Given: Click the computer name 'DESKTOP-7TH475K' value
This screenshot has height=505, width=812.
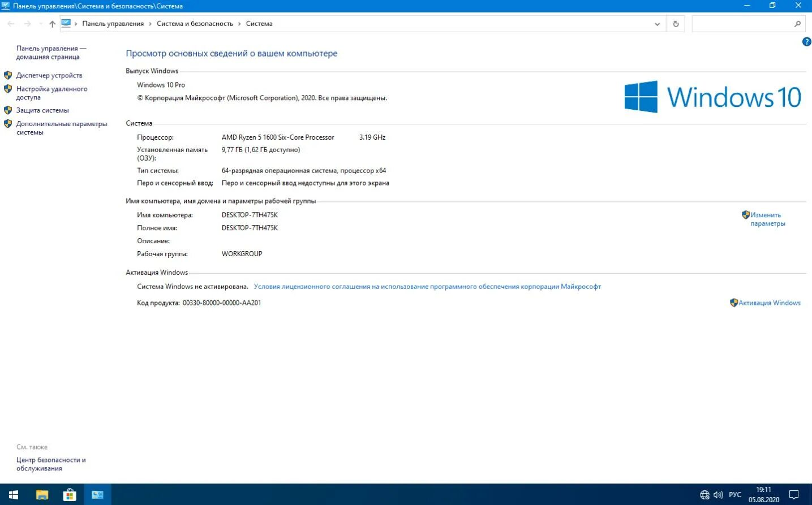Looking at the screenshot, I should pos(250,215).
